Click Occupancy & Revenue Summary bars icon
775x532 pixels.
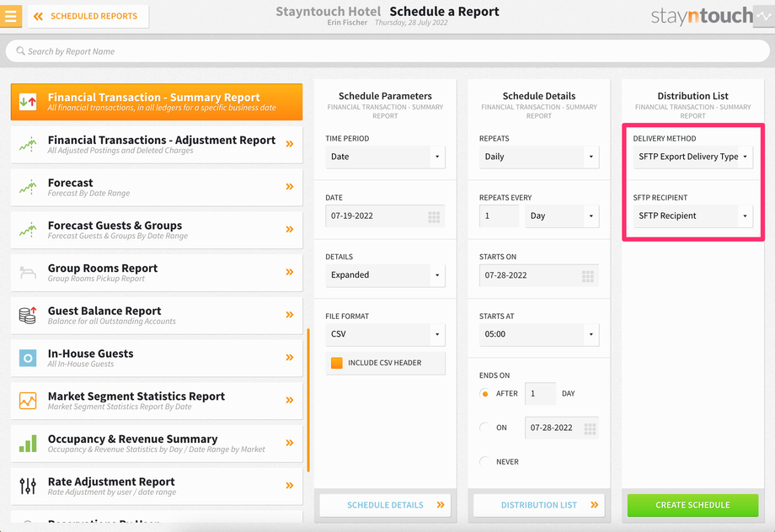pyautogui.click(x=28, y=444)
